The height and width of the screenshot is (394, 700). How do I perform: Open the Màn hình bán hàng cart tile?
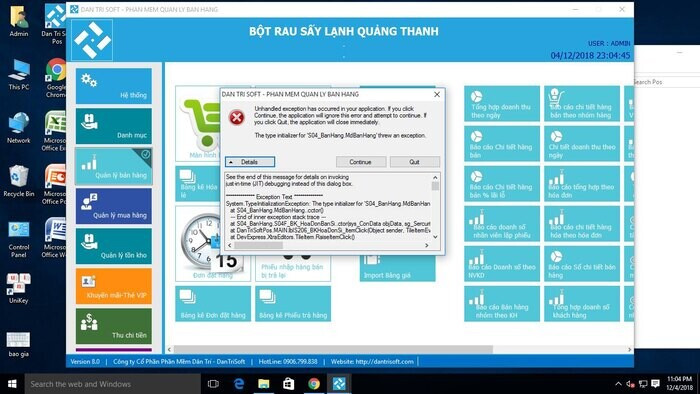tap(197, 125)
